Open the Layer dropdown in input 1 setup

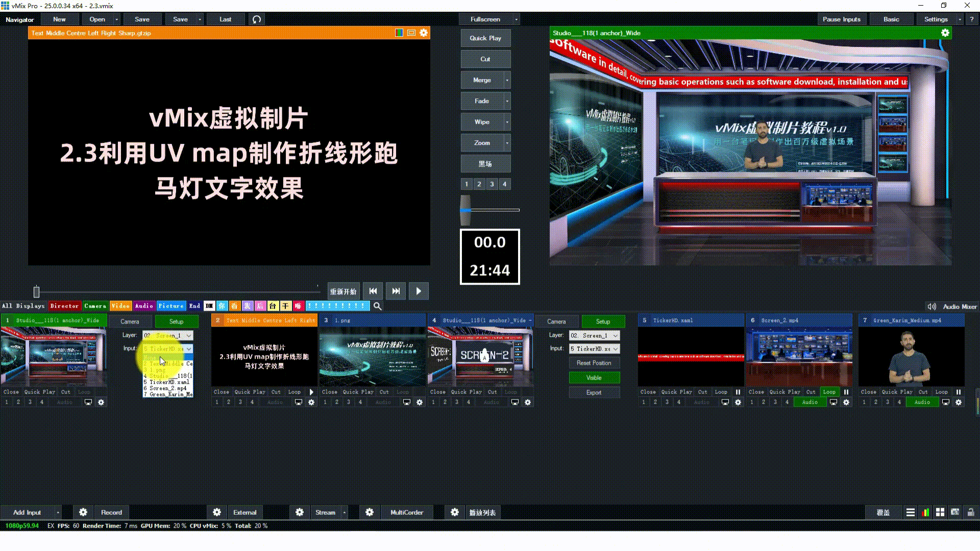[167, 336]
